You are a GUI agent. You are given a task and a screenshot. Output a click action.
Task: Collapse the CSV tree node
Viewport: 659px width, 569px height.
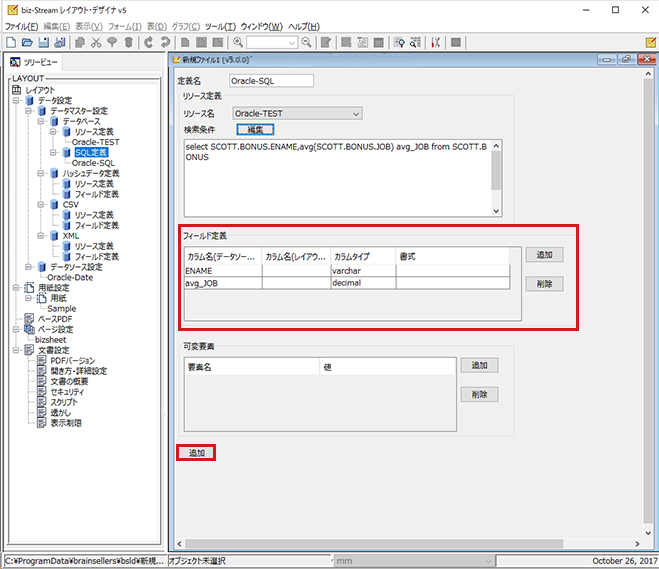click(41, 205)
